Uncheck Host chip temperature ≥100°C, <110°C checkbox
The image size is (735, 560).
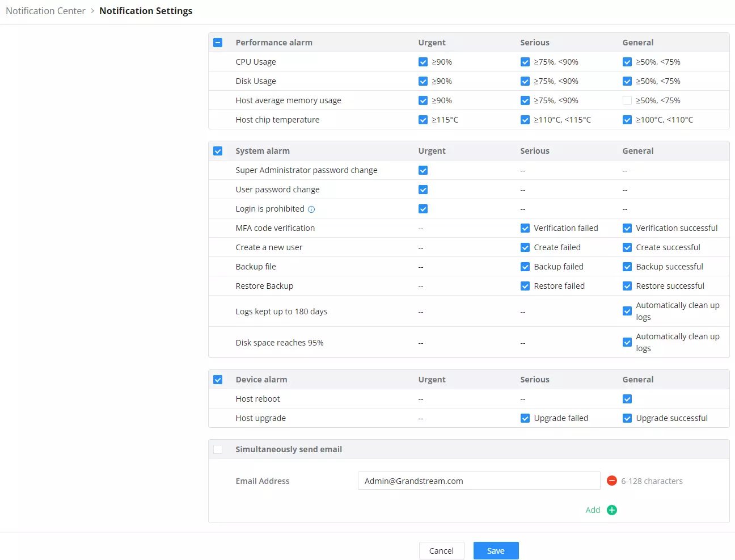point(627,120)
